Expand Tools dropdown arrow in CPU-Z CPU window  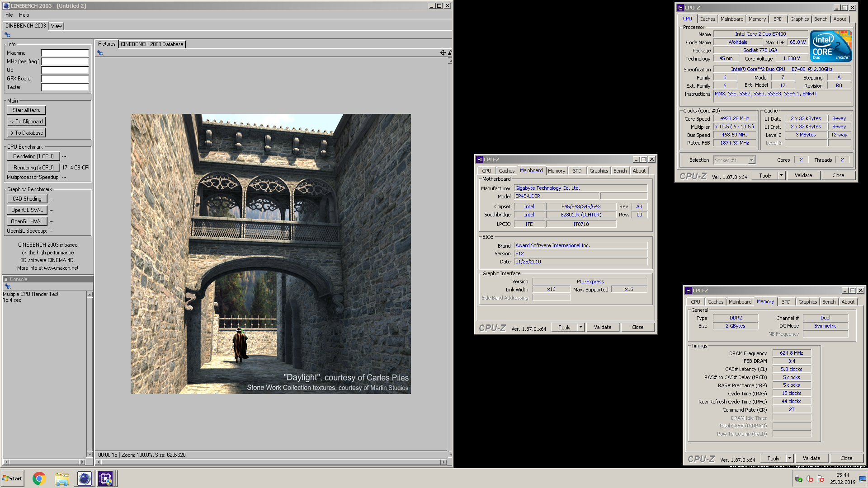click(x=781, y=175)
